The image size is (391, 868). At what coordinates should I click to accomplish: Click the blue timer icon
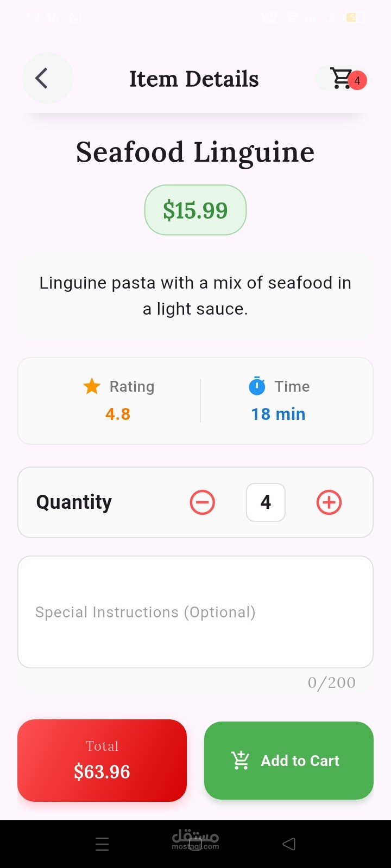tap(257, 386)
